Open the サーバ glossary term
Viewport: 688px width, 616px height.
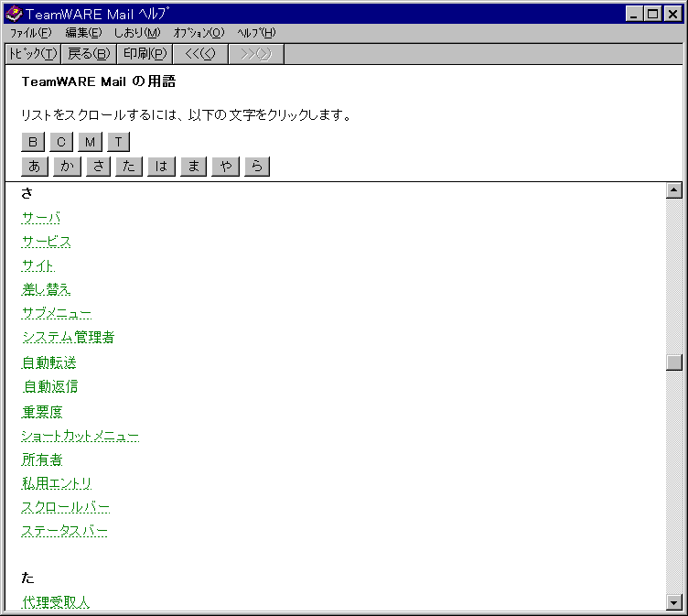(x=41, y=218)
